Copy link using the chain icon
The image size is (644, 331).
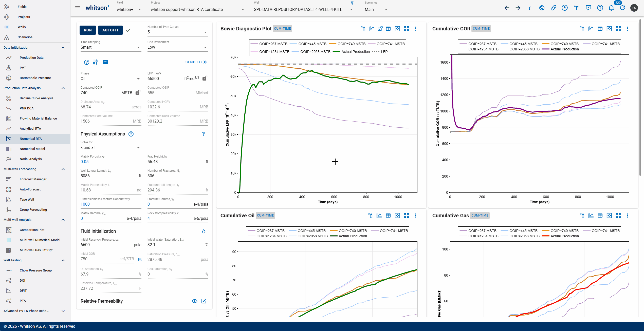(554, 8)
